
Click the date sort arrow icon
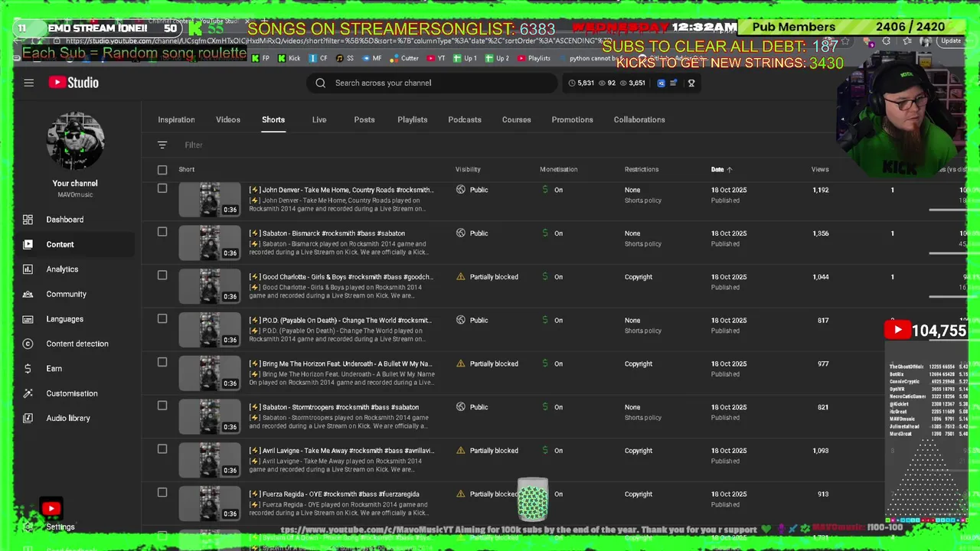[x=730, y=170]
